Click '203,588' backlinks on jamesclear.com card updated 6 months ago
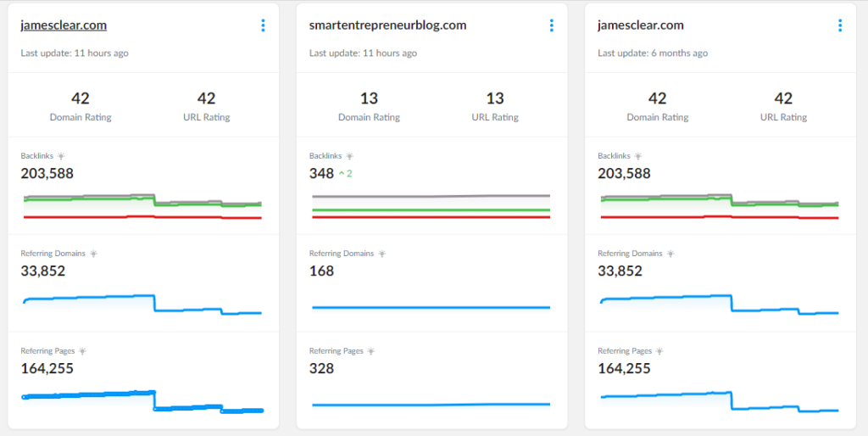Screen dimensions: 868x436 point(624,173)
